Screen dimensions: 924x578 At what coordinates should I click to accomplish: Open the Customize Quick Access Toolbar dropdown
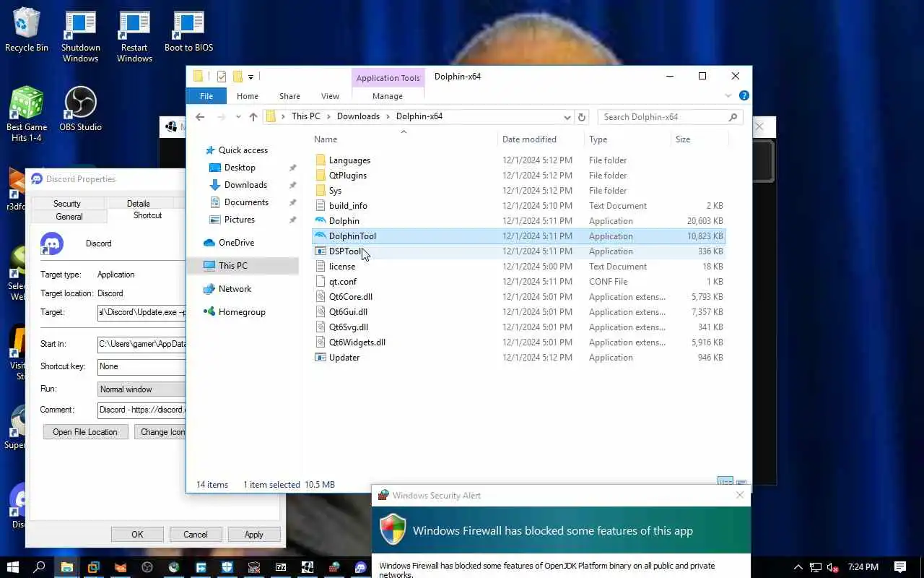coord(250,77)
